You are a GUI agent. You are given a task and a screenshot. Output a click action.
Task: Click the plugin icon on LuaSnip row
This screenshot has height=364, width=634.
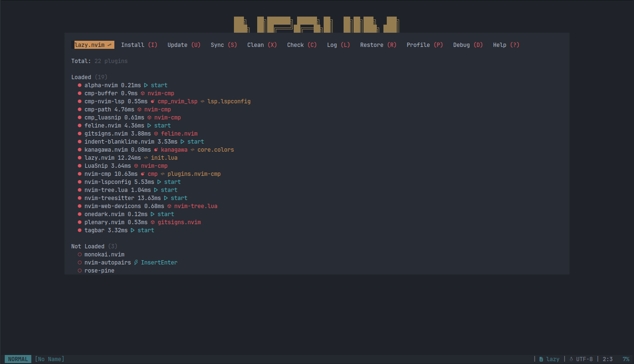click(136, 166)
